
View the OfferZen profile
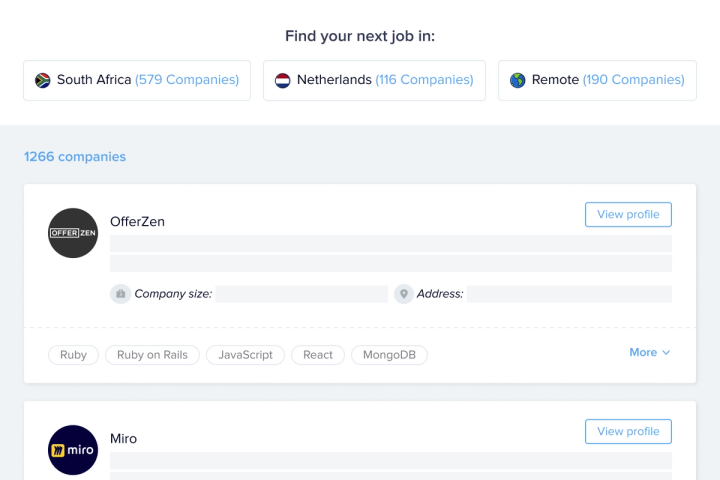tap(628, 215)
